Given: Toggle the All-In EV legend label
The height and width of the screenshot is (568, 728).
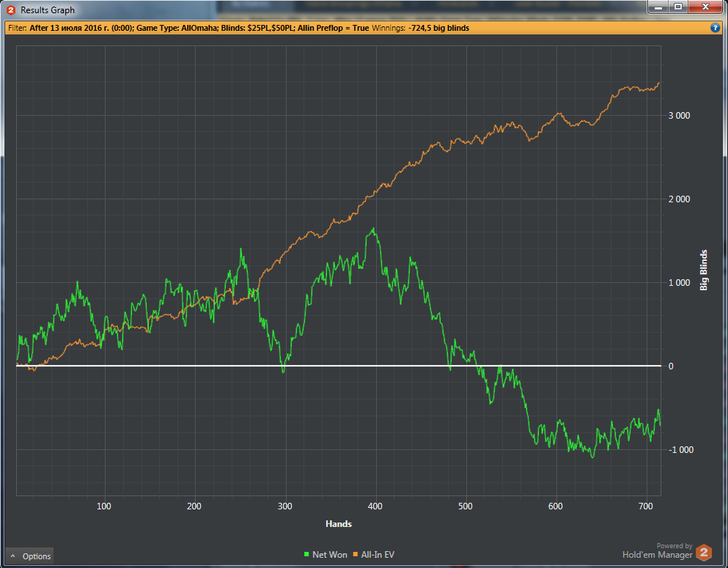Looking at the screenshot, I should point(378,555).
